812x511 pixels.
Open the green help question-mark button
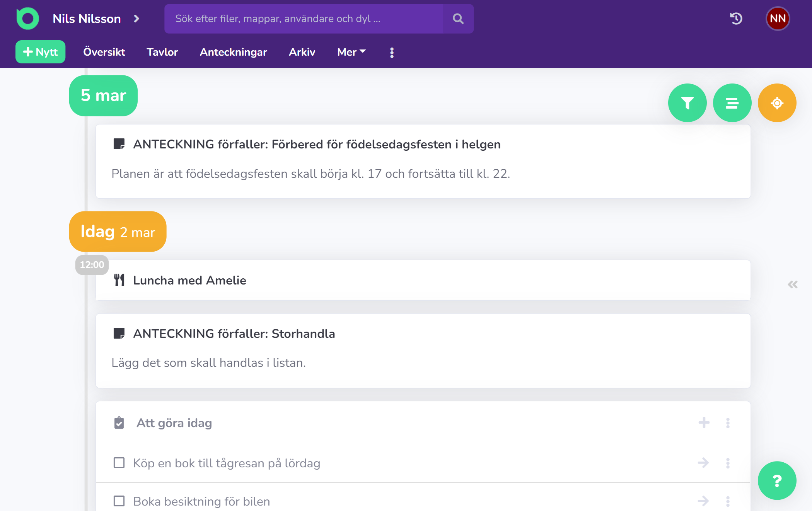(777, 480)
